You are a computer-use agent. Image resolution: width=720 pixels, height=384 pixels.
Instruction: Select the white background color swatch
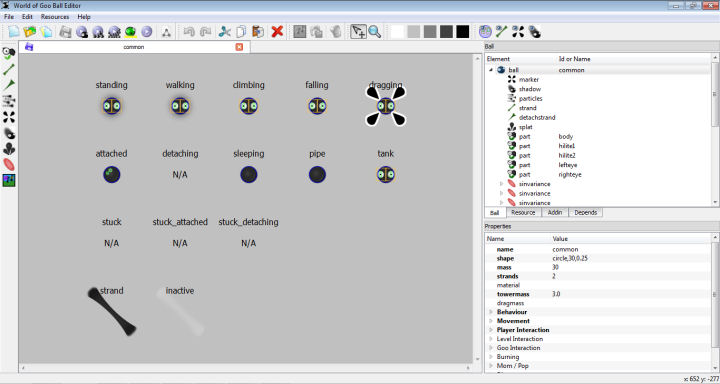[x=398, y=32]
